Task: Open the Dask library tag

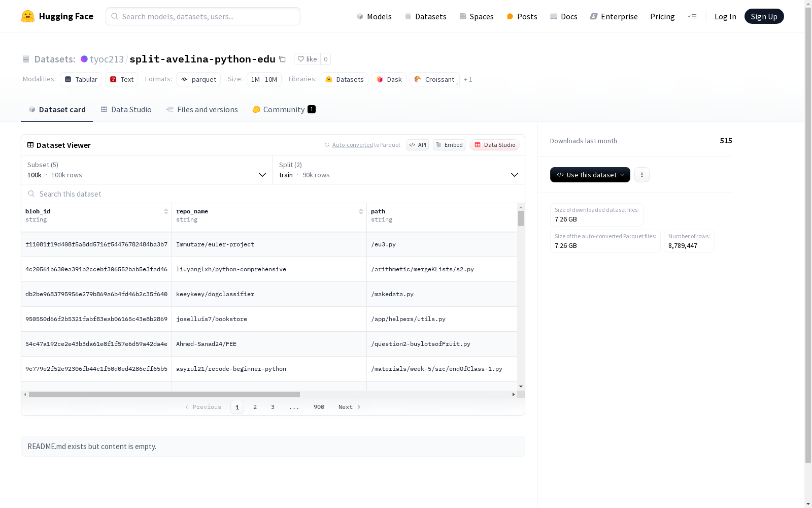Action: click(x=389, y=79)
